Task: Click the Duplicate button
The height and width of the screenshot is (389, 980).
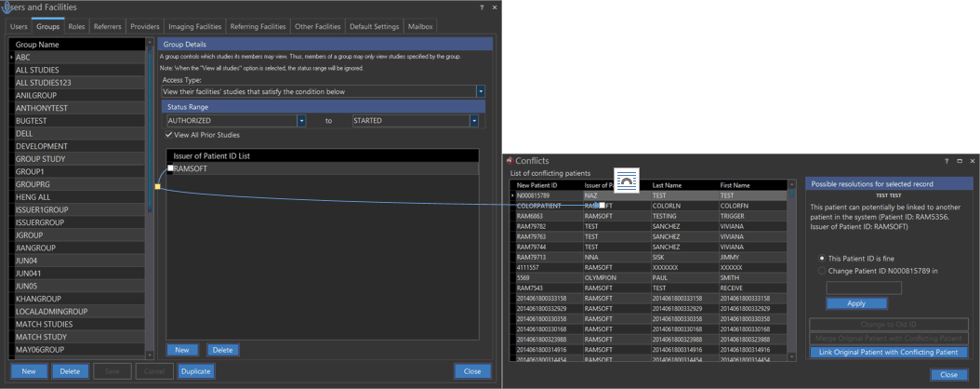Action: point(195,371)
